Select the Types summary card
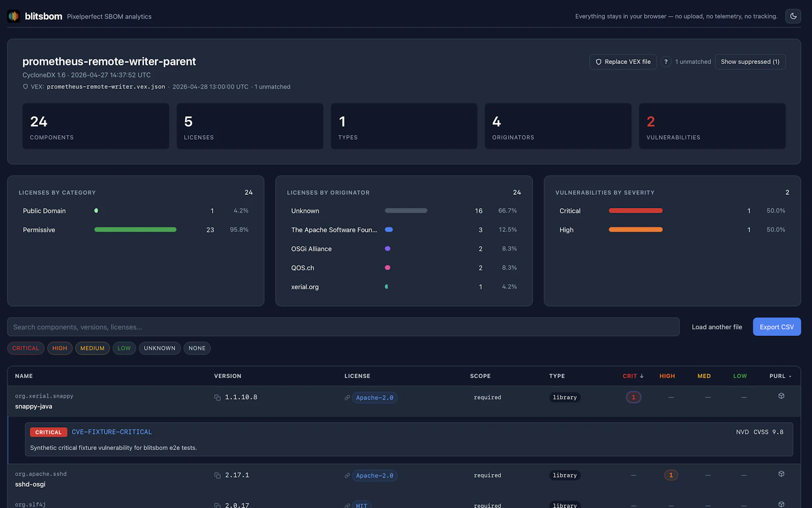Image resolution: width=812 pixels, height=508 pixels. tap(404, 126)
